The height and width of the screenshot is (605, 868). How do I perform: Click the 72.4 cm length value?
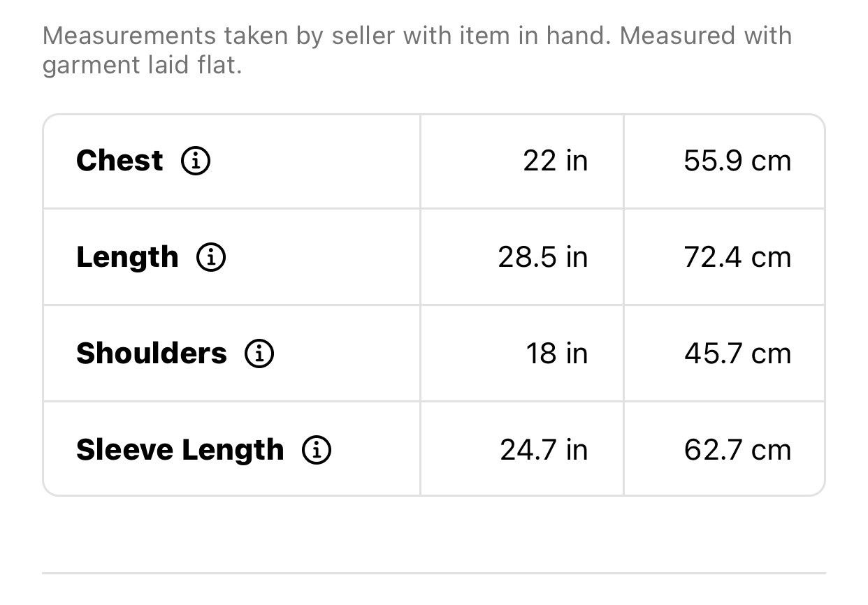pos(737,258)
